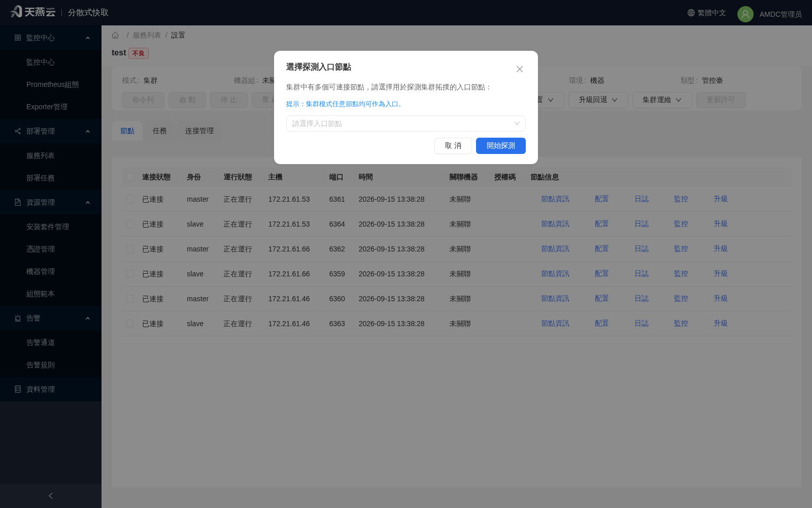Click the 資料管理 icon in sidebar
The image size is (812, 508).
click(18, 389)
